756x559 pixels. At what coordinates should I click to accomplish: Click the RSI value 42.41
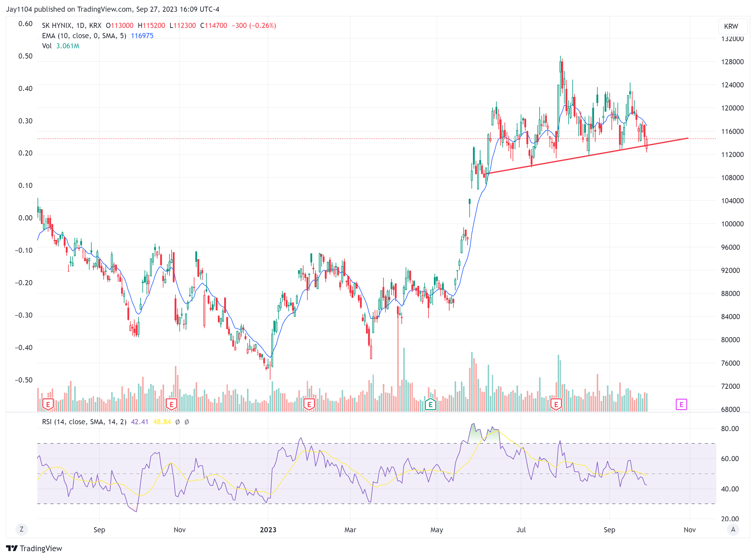[x=139, y=422]
